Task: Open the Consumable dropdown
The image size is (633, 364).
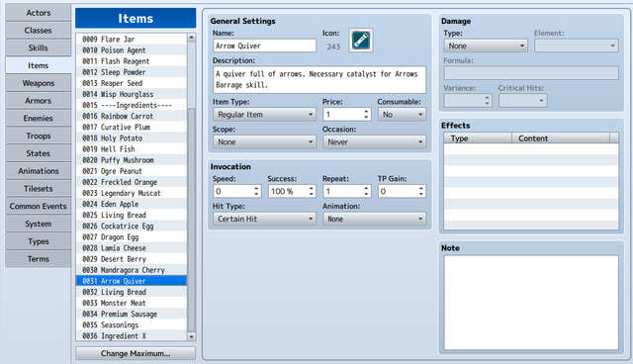Action: coord(402,115)
